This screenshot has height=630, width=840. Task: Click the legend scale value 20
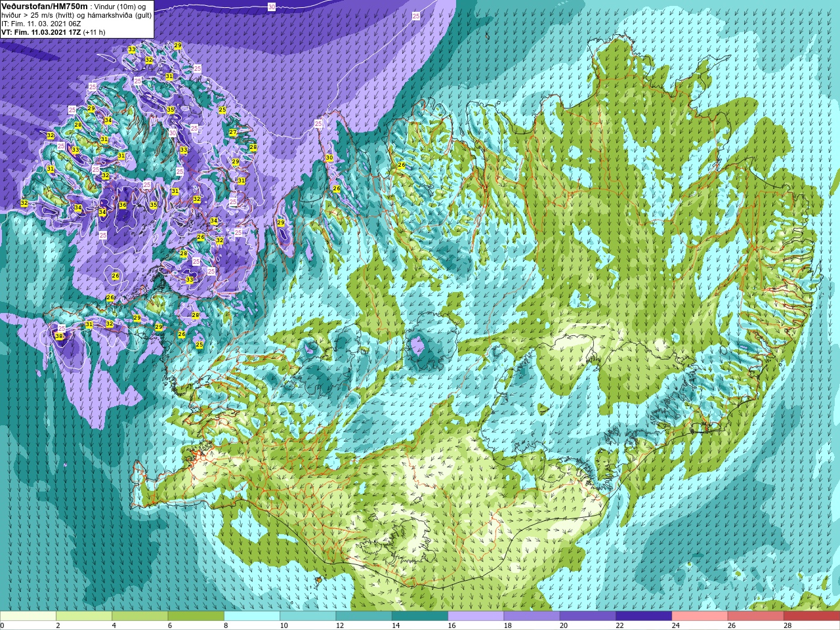[564, 625]
